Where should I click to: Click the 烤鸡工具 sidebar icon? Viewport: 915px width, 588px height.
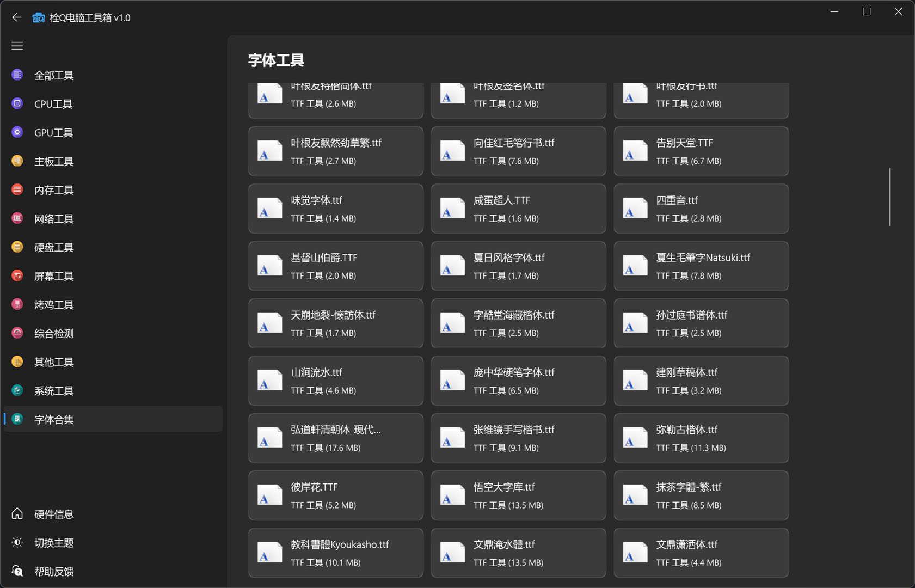click(x=17, y=304)
